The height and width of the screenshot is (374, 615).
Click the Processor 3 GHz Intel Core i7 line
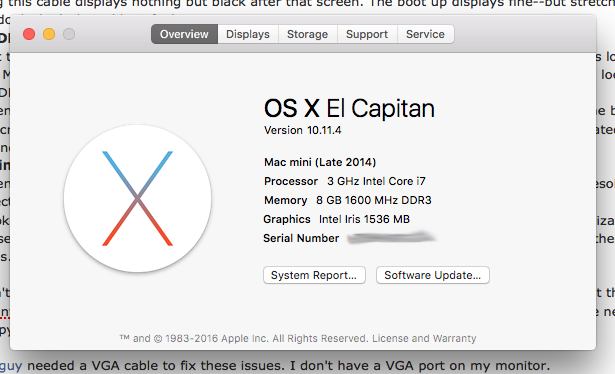tap(345, 181)
